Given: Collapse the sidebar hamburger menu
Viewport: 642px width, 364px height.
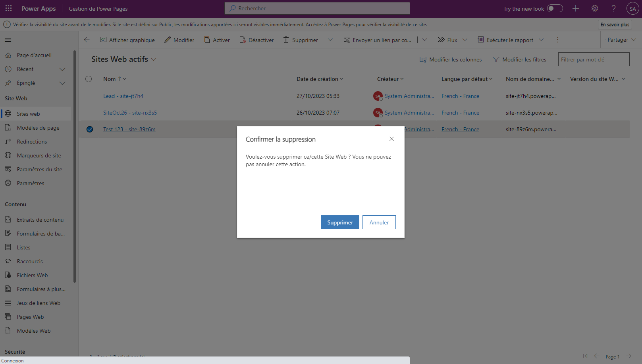Looking at the screenshot, I should pyautogui.click(x=8, y=40).
